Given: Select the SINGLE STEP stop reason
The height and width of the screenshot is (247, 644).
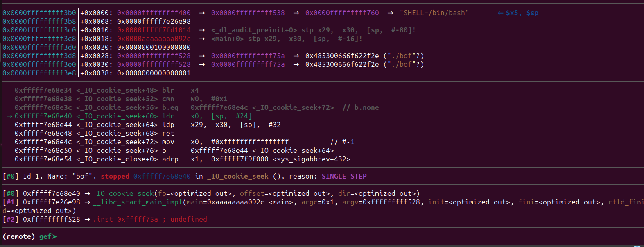Looking at the screenshot, I should [344, 176].
